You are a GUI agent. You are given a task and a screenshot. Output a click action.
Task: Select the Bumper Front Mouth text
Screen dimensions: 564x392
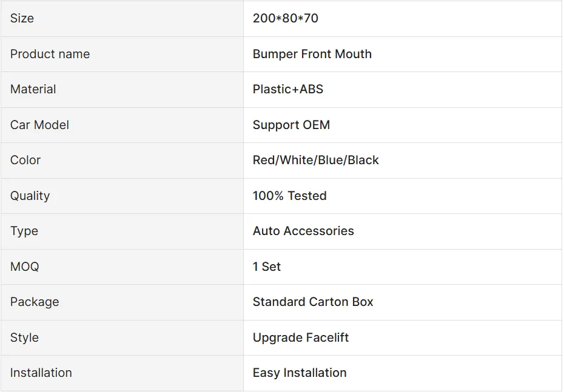(x=312, y=54)
